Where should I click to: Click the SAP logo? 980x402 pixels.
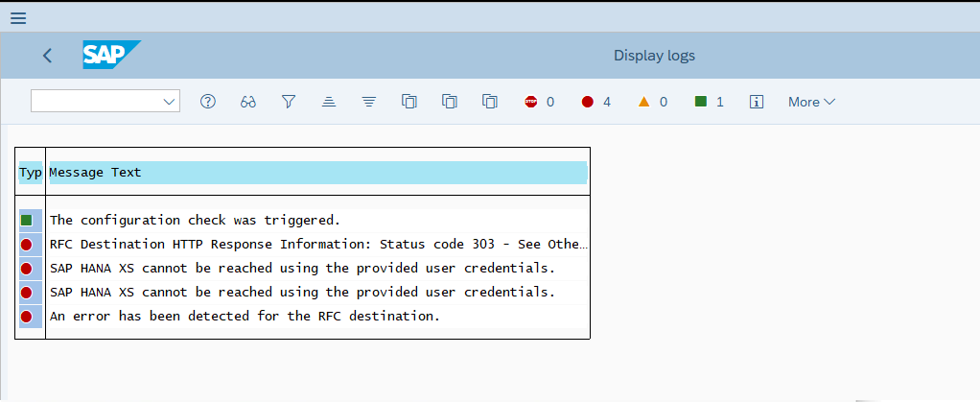(111, 55)
